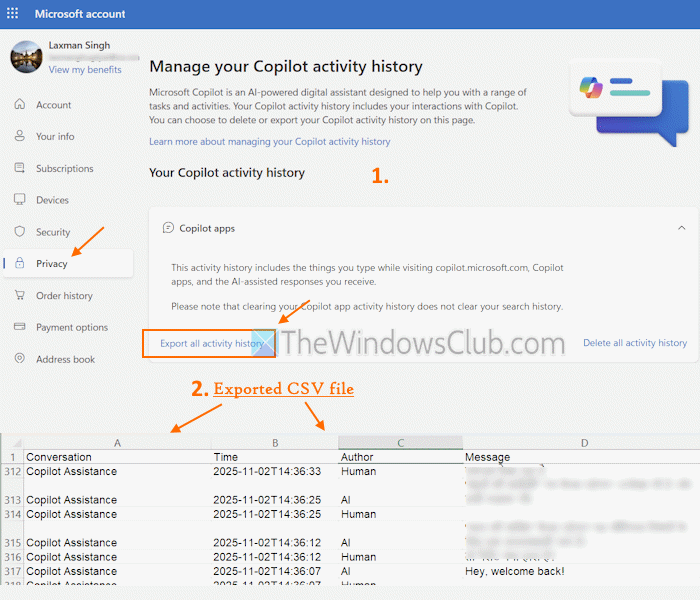Click the Security shield icon

click(x=20, y=231)
